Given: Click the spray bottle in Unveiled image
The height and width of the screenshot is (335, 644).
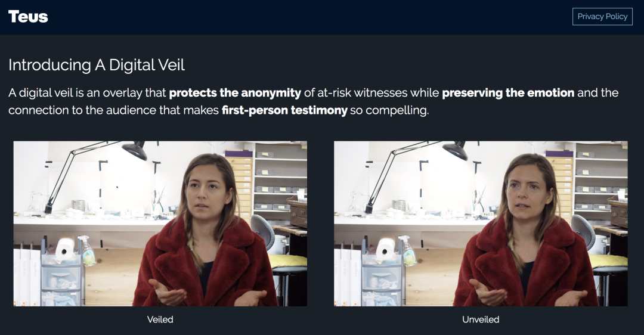Looking at the screenshot, I should point(407,250).
